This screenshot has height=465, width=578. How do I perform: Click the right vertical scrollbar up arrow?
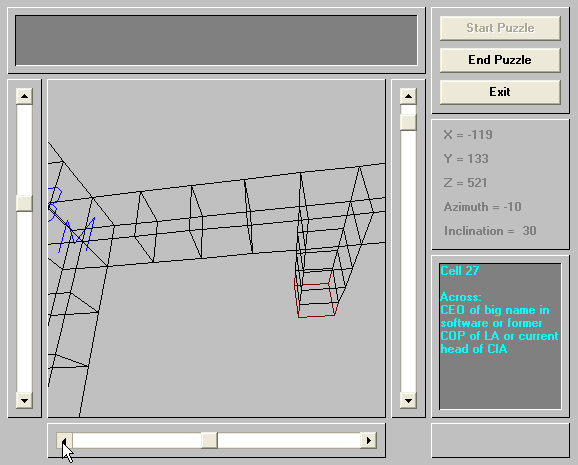(408, 96)
